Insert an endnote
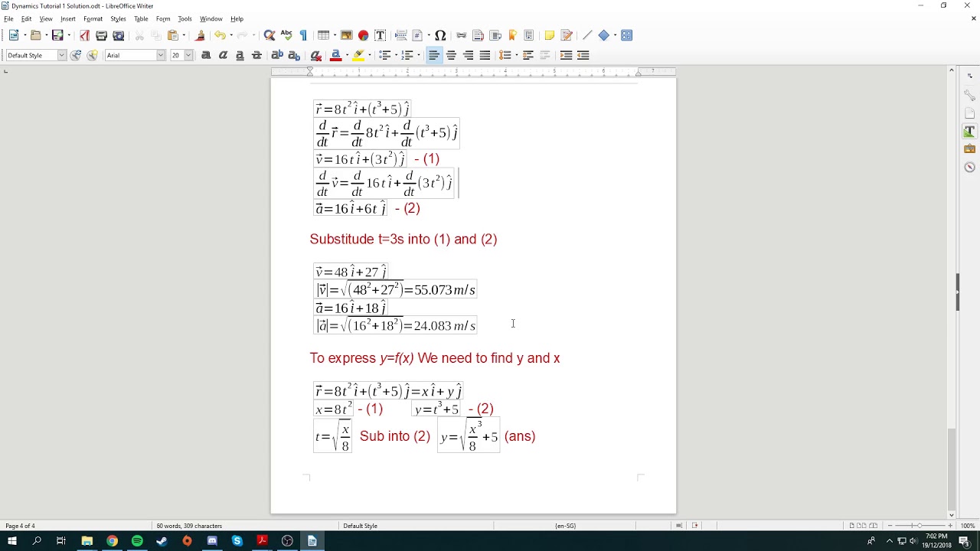980x551 pixels. coord(495,35)
